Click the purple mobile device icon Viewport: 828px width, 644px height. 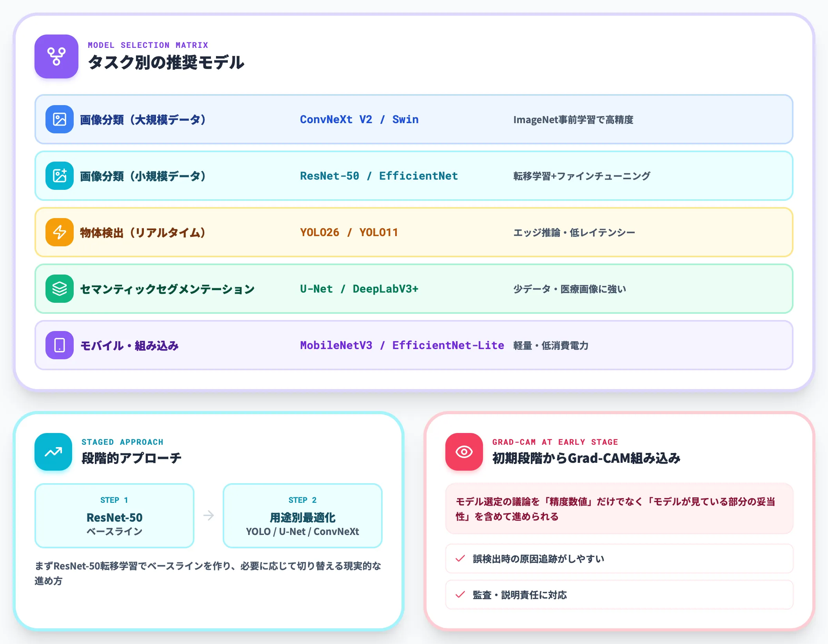click(60, 345)
